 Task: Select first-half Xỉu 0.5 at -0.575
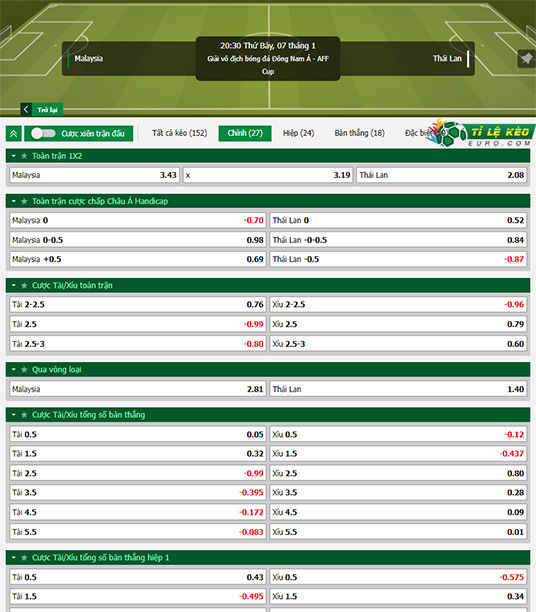(398, 577)
